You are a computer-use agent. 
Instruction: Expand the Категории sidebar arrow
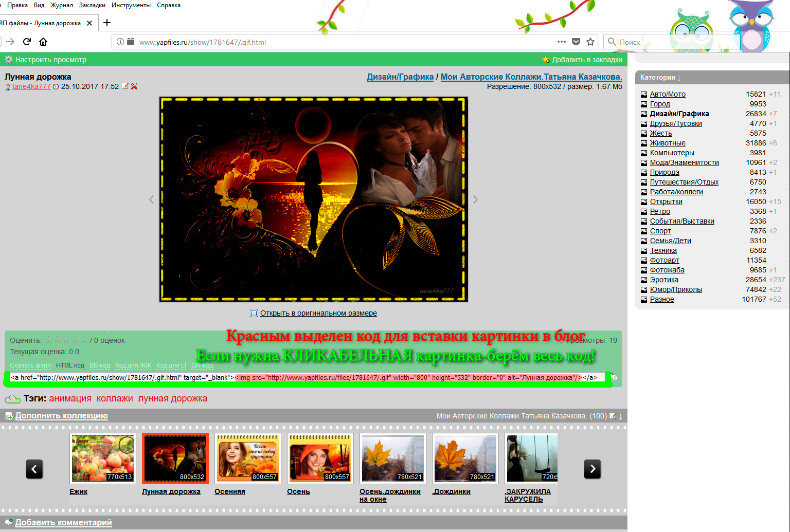(679, 78)
